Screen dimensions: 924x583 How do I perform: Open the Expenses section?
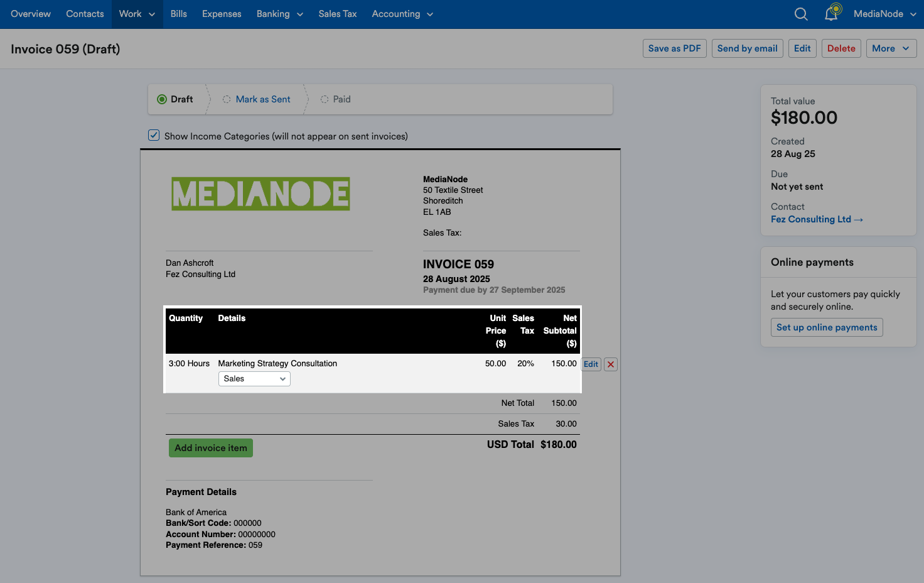(222, 14)
